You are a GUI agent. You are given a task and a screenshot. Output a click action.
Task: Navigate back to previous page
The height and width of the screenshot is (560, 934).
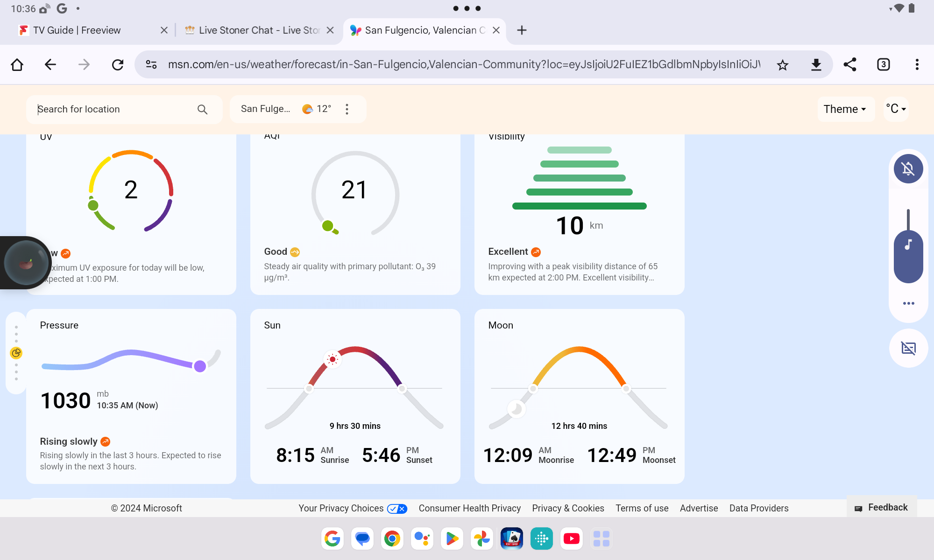50,64
